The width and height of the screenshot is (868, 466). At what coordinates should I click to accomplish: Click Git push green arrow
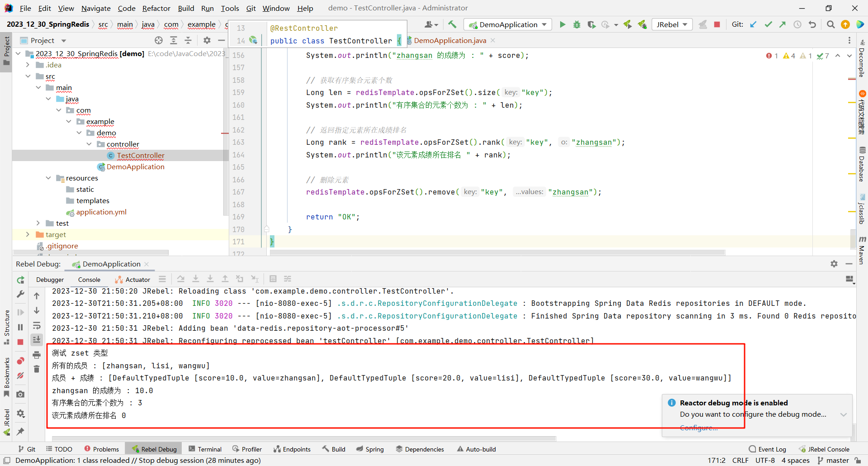click(x=783, y=24)
